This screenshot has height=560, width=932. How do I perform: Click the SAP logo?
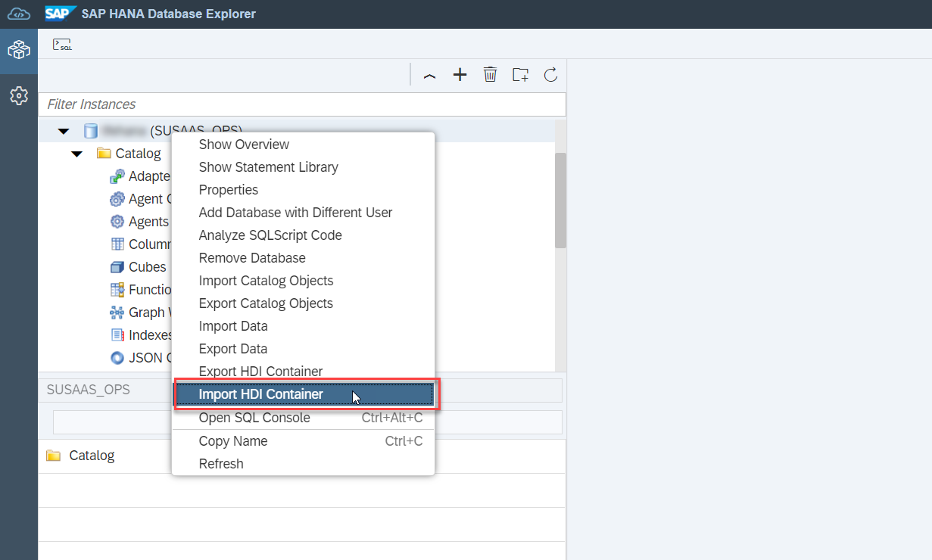(61, 14)
